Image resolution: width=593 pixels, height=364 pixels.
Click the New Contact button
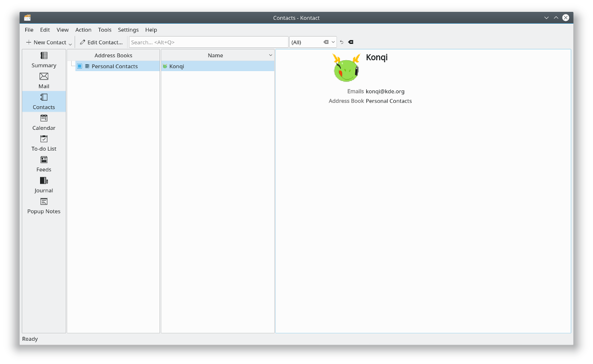point(46,42)
